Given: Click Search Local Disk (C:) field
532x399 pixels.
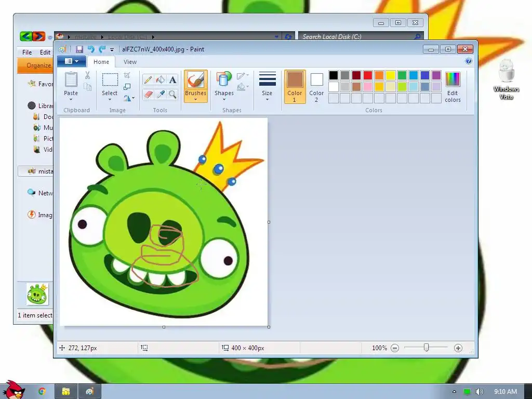Looking at the screenshot, I should [361, 36].
